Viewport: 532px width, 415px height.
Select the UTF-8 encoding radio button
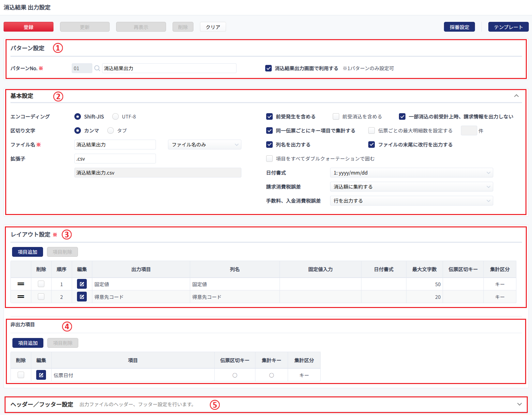(x=115, y=116)
